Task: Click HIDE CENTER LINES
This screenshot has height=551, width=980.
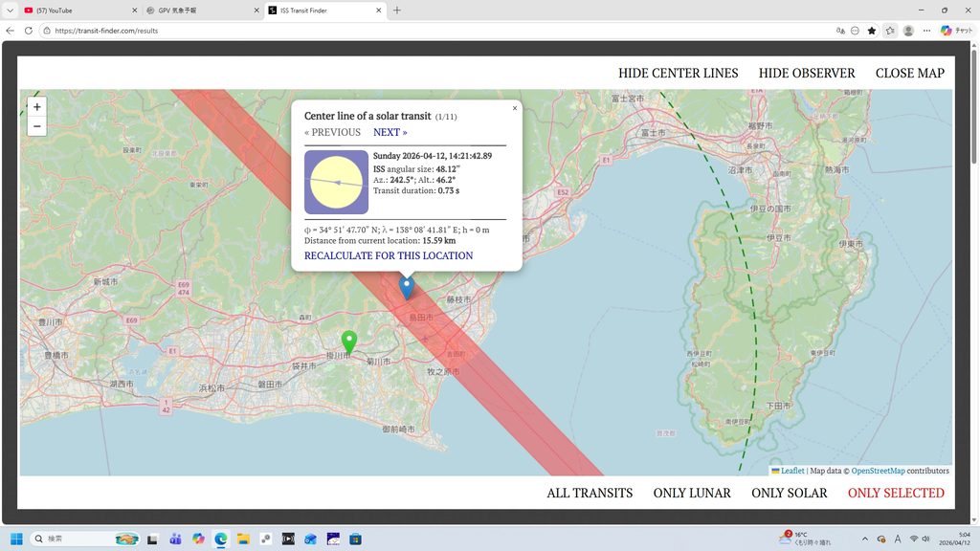Action: (x=679, y=73)
